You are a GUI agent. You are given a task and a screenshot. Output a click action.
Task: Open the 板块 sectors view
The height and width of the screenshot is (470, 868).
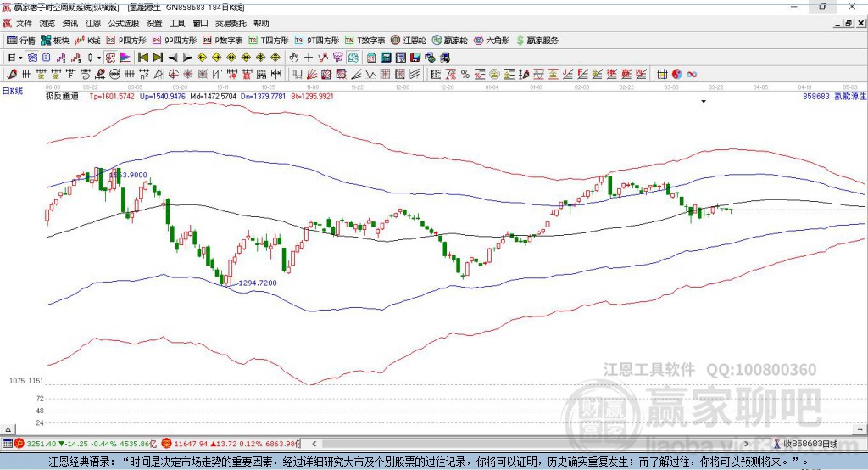point(55,41)
